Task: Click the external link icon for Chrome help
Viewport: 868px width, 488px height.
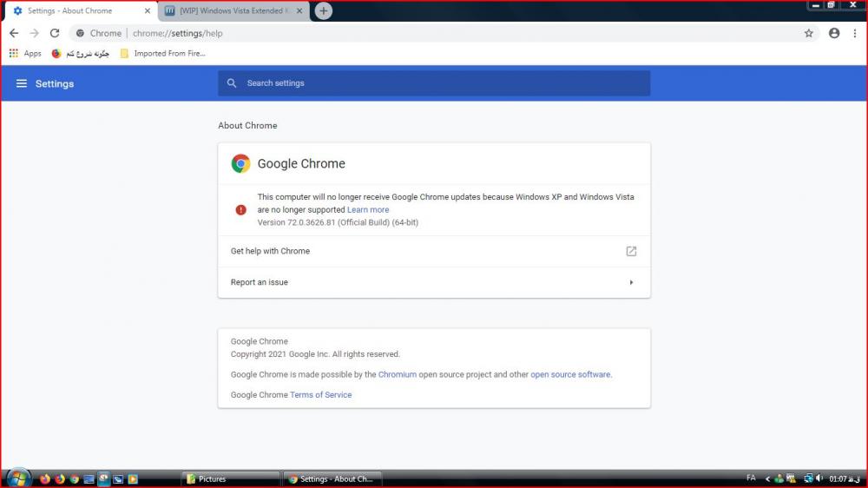Action: click(631, 251)
